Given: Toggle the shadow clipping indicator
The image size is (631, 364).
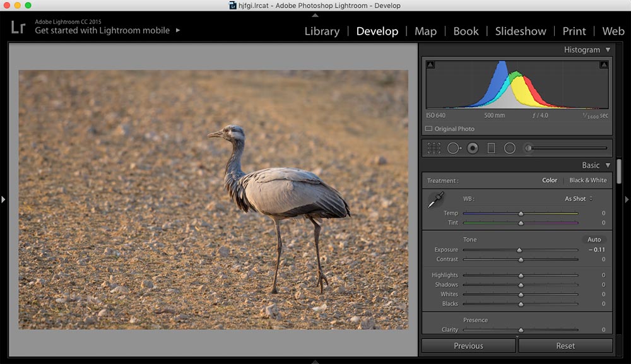Looking at the screenshot, I should tap(430, 64).
